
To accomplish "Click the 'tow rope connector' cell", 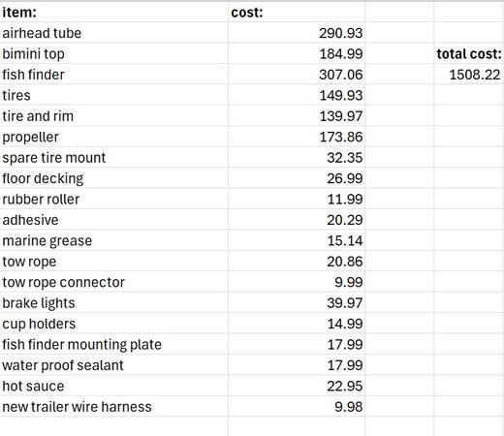I will pyautogui.click(x=113, y=282).
